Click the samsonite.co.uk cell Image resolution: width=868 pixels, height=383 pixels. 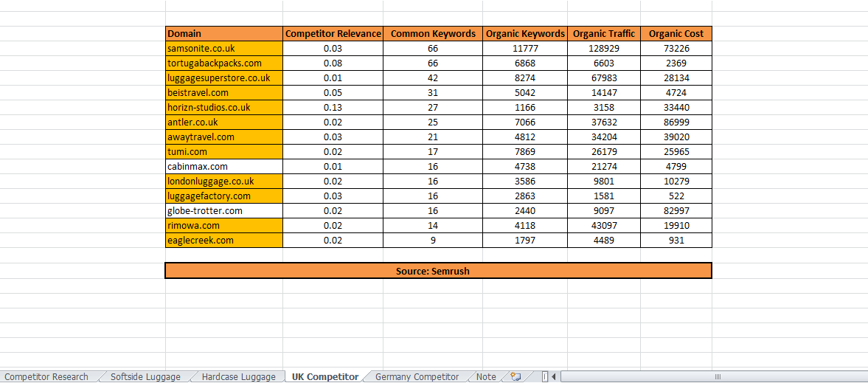pos(224,48)
